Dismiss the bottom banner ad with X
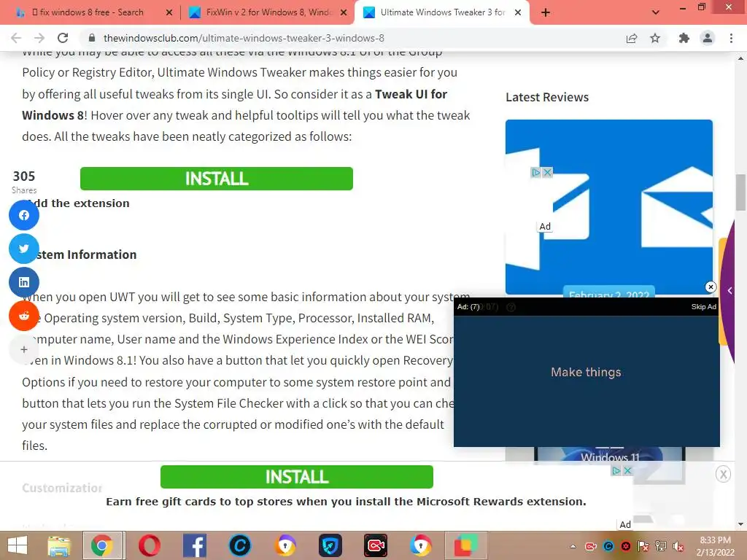Viewport: 747px width, 560px height. click(x=723, y=474)
